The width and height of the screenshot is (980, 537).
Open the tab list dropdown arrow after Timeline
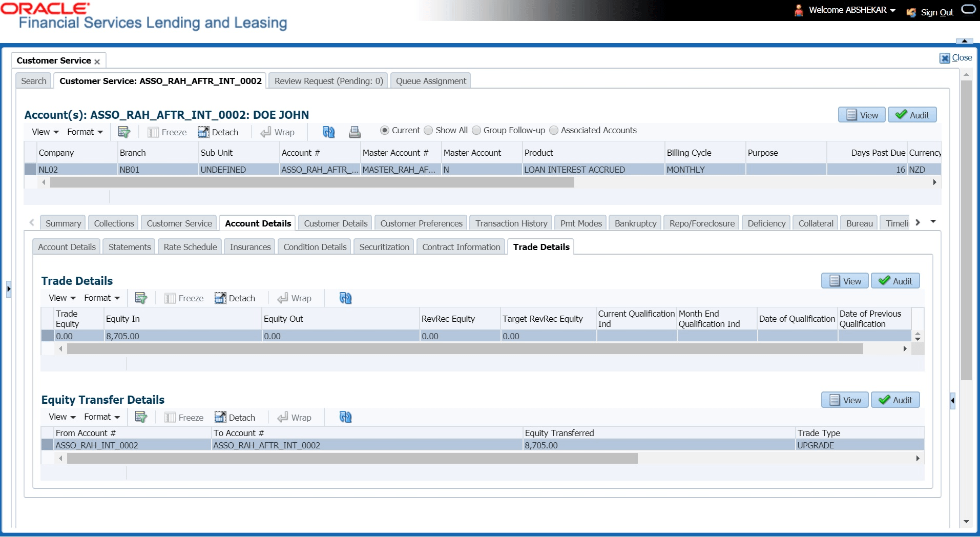[x=933, y=222]
